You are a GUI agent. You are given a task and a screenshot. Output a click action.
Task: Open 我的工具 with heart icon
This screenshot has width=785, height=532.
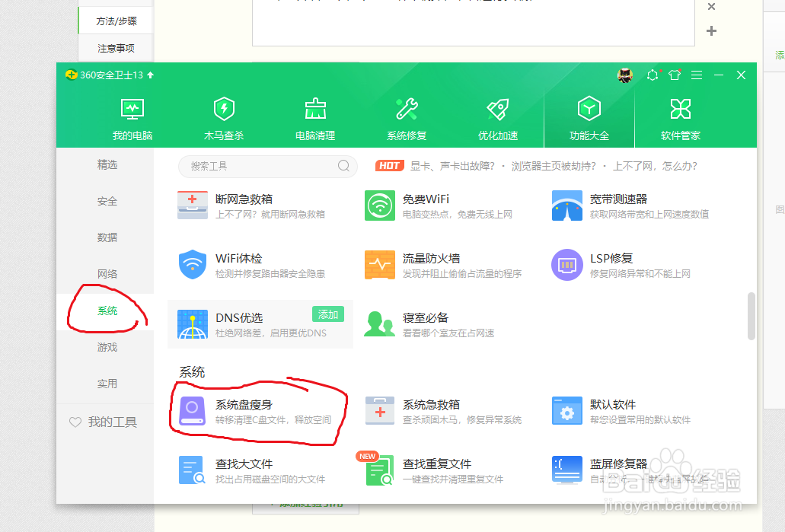pyautogui.click(x=103, y=422)
